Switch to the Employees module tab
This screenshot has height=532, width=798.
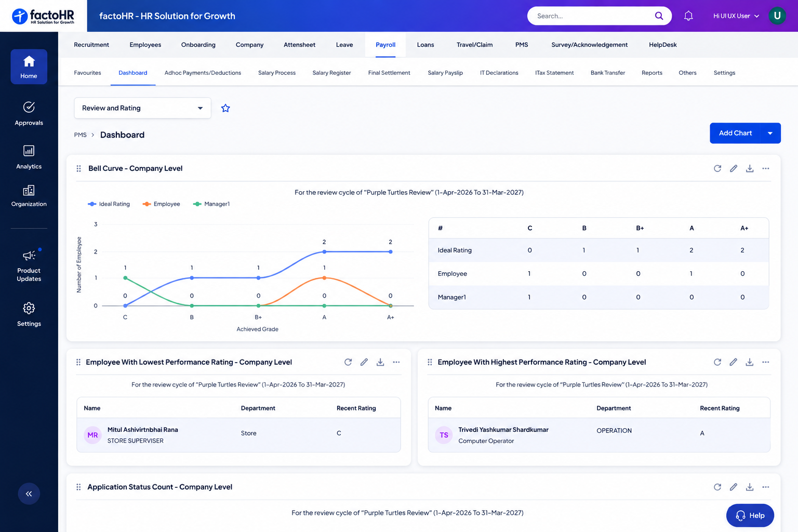(145, 45)
